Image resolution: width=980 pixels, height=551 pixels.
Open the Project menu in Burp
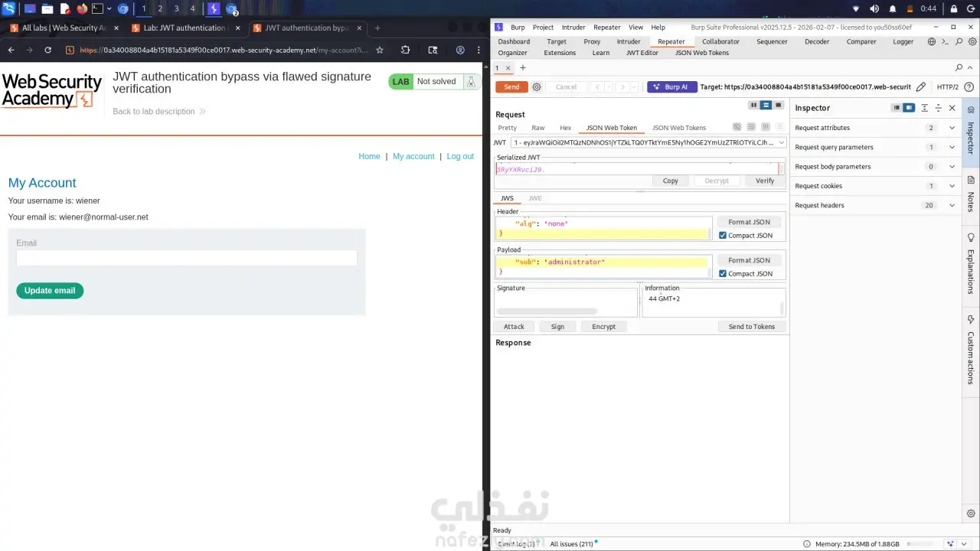[x=543, y=28]
